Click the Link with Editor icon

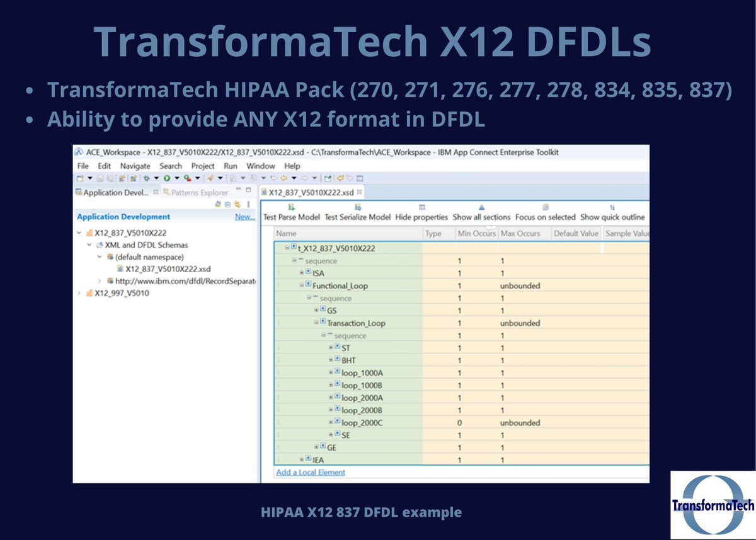click(x=238, y=204)
